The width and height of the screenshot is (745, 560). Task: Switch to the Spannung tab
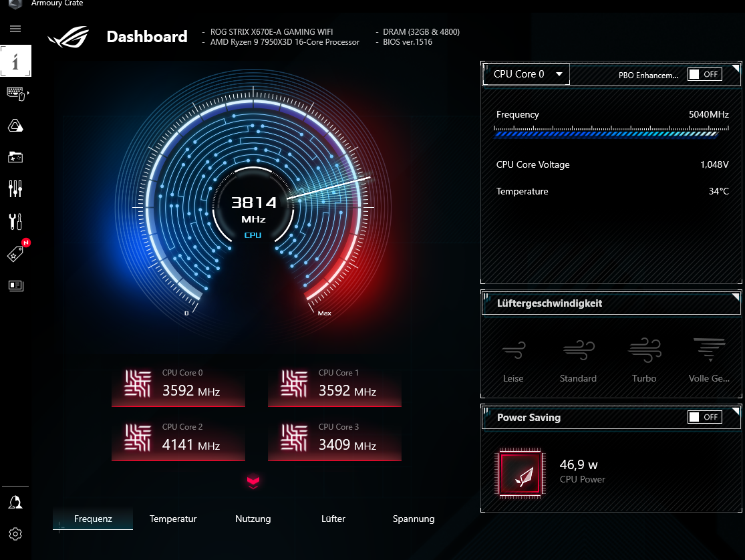414,519
